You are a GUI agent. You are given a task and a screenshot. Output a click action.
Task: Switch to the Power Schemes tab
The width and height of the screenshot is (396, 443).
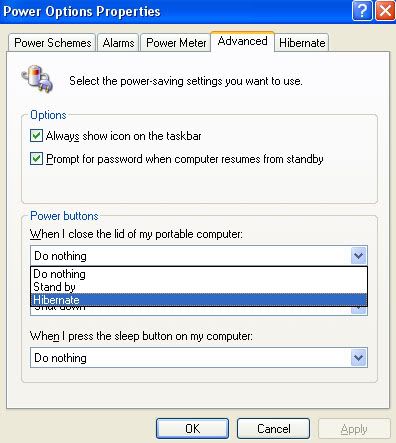[x=52, y=43]
